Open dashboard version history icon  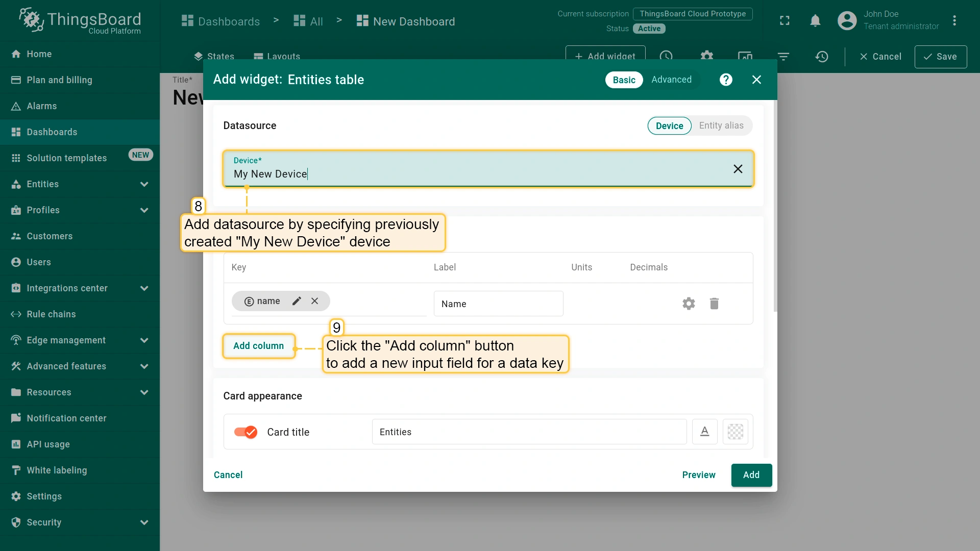821,57
